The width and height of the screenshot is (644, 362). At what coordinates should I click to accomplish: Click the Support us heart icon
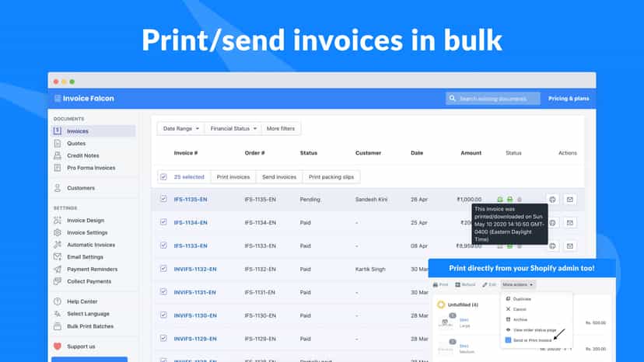pos(58,346)
